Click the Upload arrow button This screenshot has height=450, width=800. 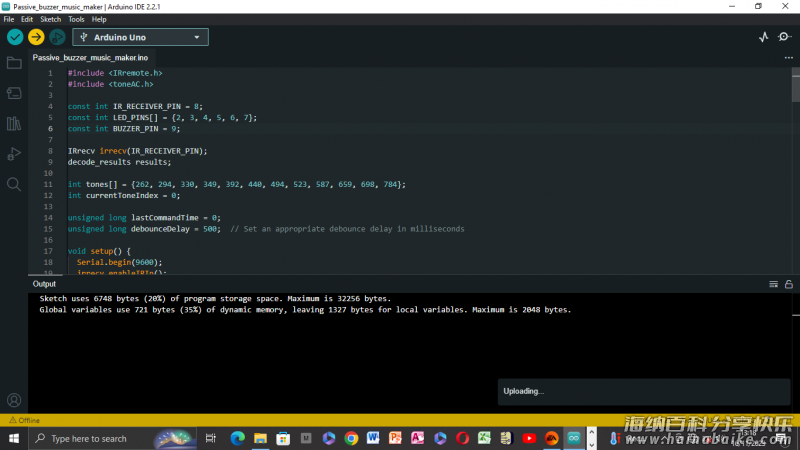(36, 37)
